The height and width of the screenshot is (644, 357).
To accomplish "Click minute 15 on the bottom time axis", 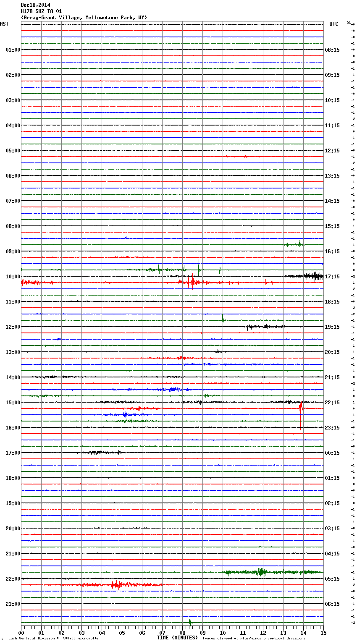I will tap(323, 633).
